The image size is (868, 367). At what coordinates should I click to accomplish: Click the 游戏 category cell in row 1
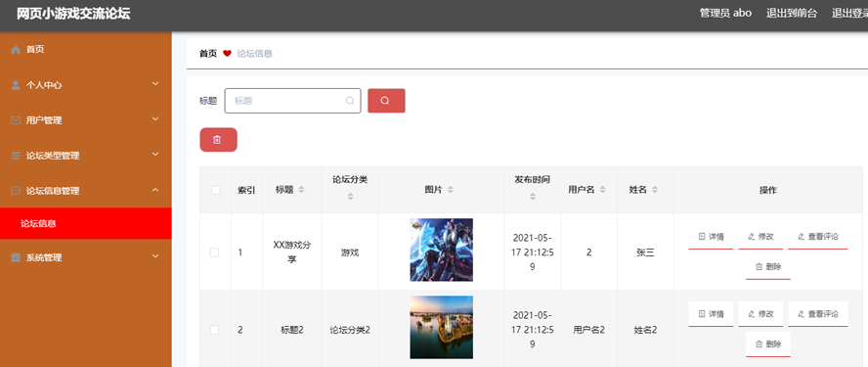pyautogui.click(x=350, y=252)
